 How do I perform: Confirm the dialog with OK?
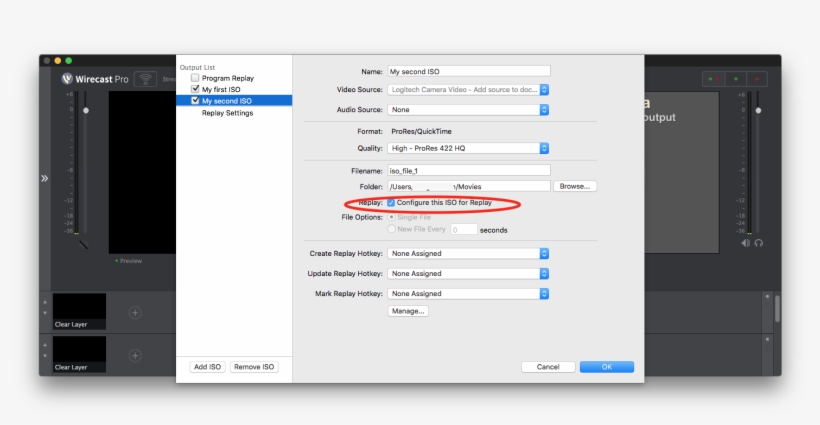(x=607, y=367)
